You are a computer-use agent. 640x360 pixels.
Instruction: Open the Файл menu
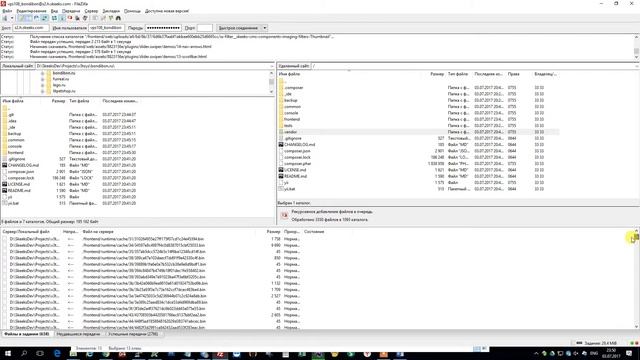click(x=7, y=11)
